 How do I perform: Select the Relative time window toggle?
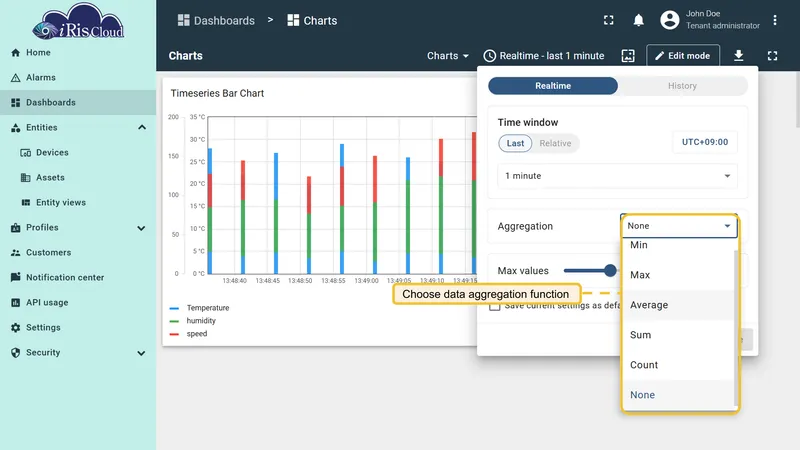(x=555, y=143)
